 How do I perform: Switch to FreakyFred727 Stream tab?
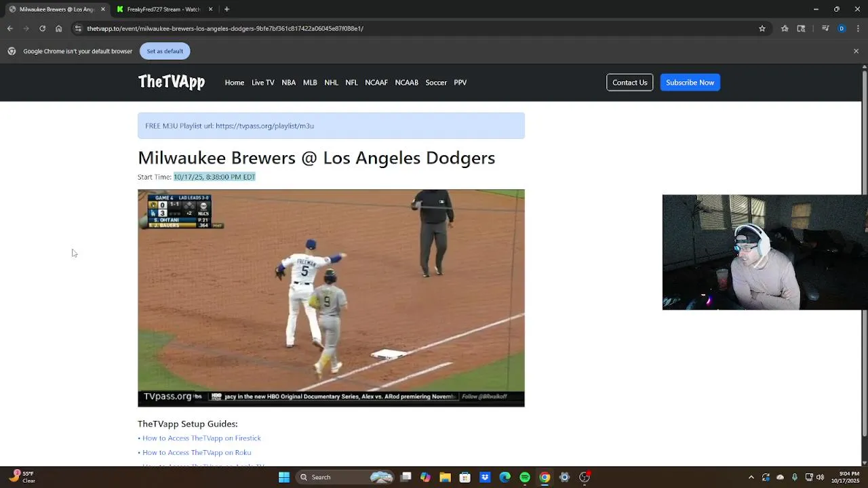(163, 9)
